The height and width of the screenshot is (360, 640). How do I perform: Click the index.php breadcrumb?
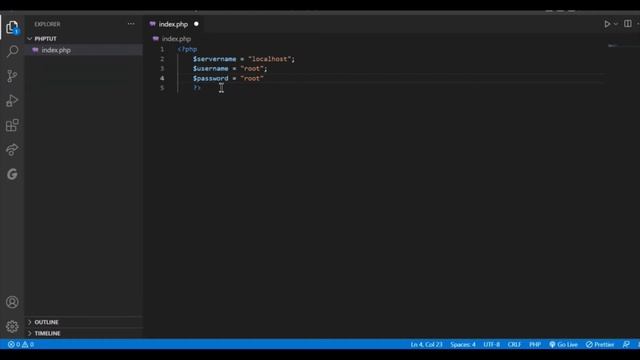coord(176,39)
